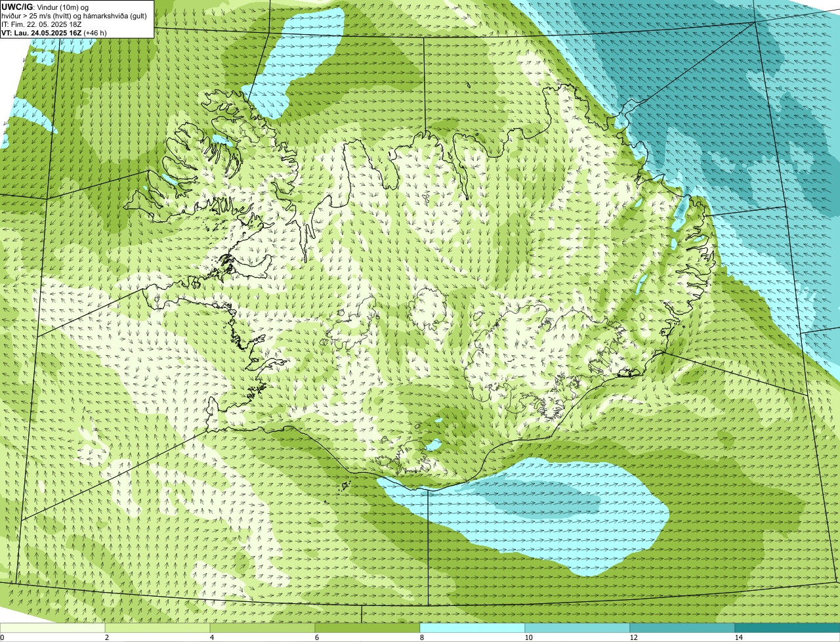The image size is (840, 642).
Task: Click the dark green 6–8 m/s legend segment
Action: click(x=367, y=628)
